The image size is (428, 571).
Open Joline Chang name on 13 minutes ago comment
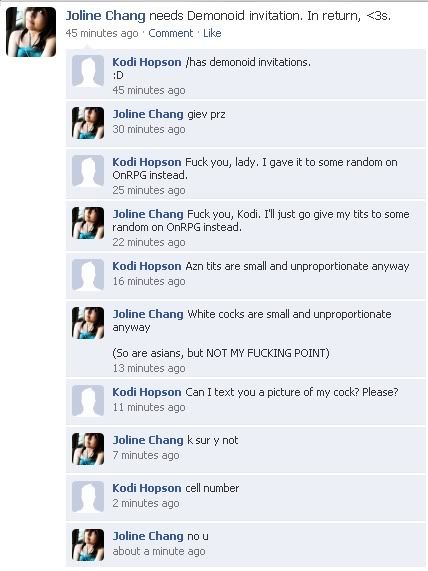pyautogui.click(x=148, y=314)
